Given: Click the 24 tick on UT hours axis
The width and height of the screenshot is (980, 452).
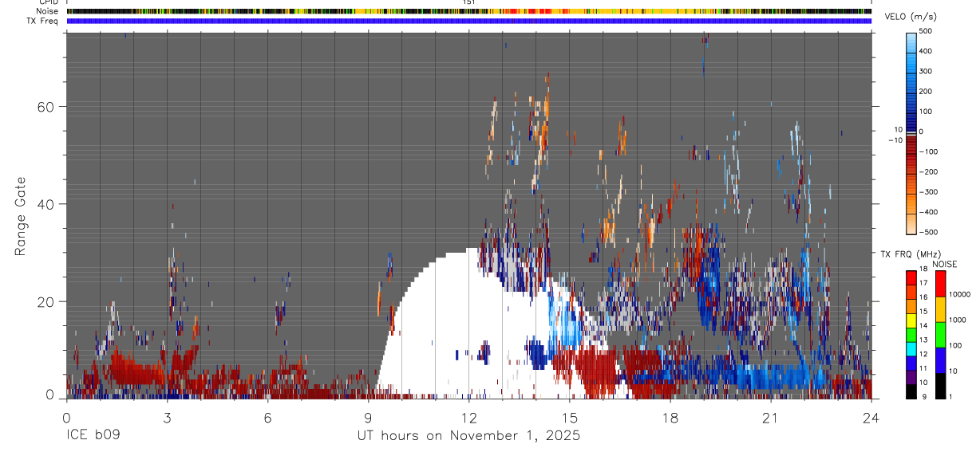Looking at the screenshot, I should coord(871,417).
